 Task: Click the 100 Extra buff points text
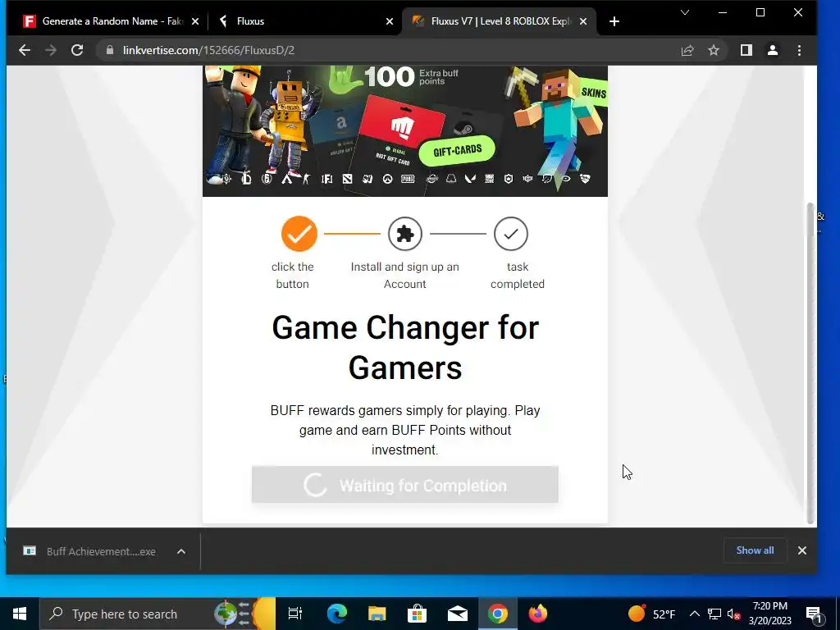(x=412, y=76)
